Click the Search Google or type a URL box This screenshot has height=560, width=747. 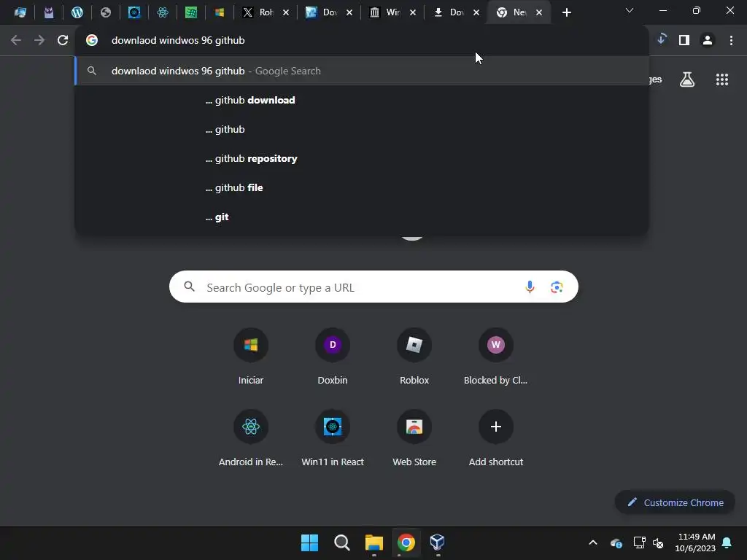click(x=373, y=287)
